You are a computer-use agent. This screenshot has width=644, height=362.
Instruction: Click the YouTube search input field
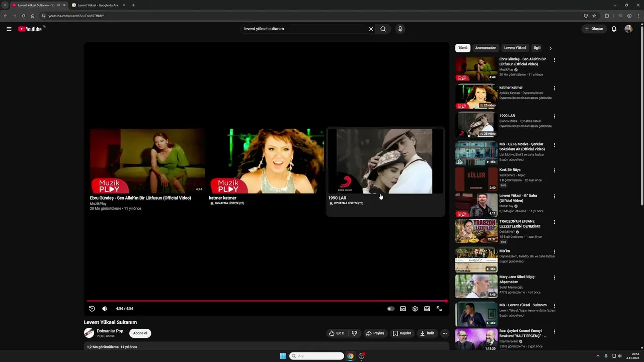(x=304, y=29)
